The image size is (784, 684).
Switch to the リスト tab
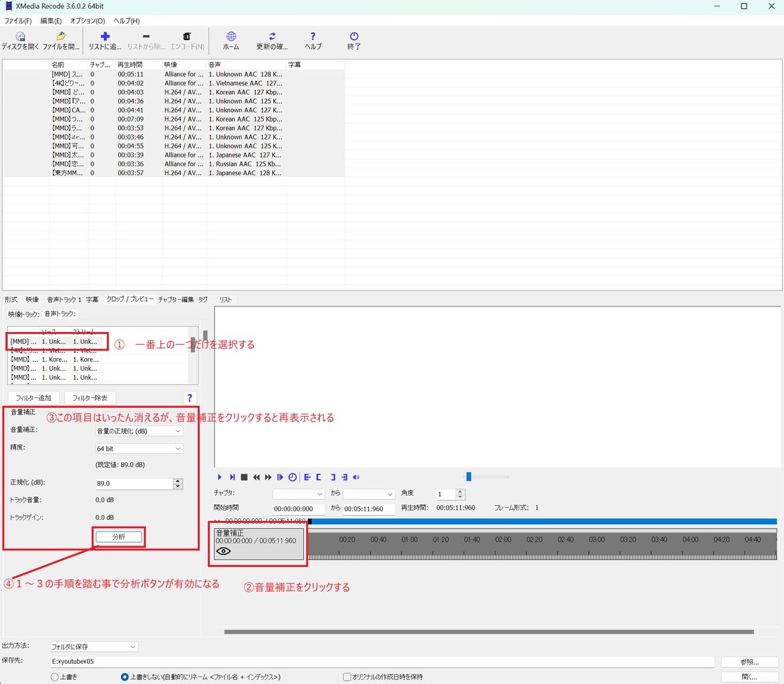226,299
